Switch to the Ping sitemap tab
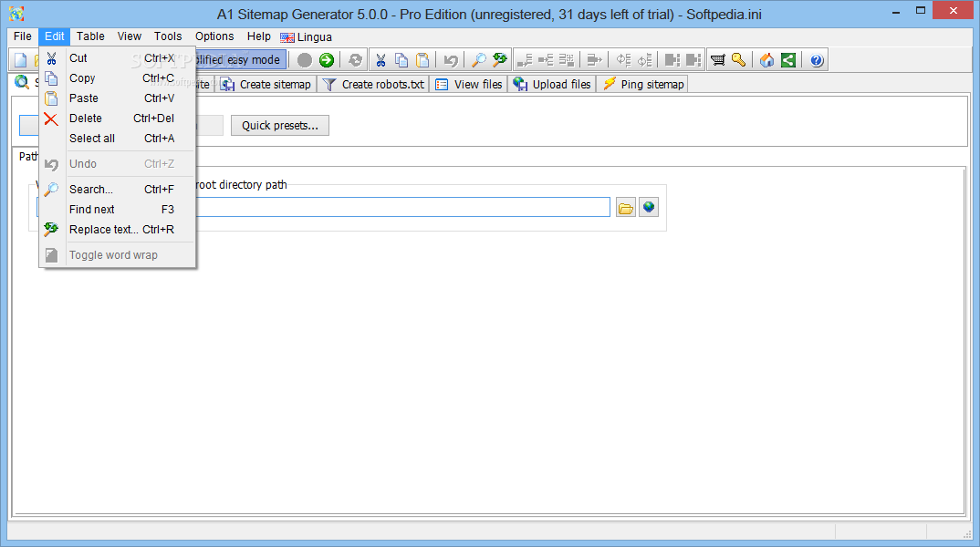Image resolution: width=980 pixels, height=547 pixels. [642, 84]
